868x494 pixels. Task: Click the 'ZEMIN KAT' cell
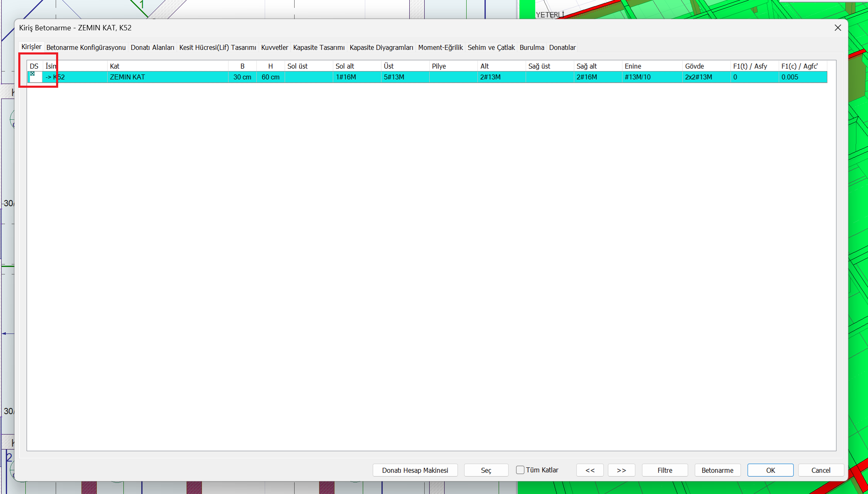tap(168, 77)
